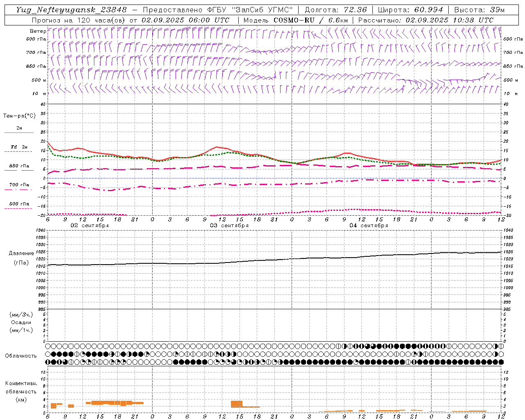The image size is (525, 420).
Task: Click the Тем-ра(°C) axis title
Action: [x=19, y=116]
